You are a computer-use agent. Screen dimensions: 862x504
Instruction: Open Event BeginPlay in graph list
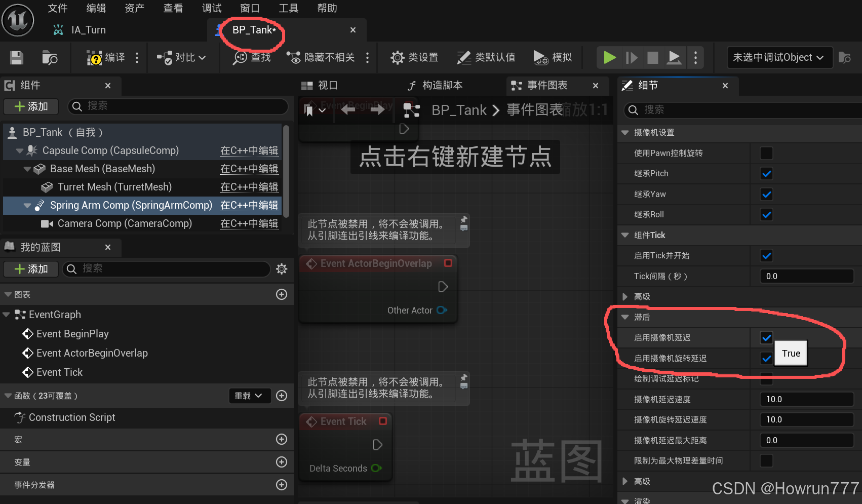point(72,334)
